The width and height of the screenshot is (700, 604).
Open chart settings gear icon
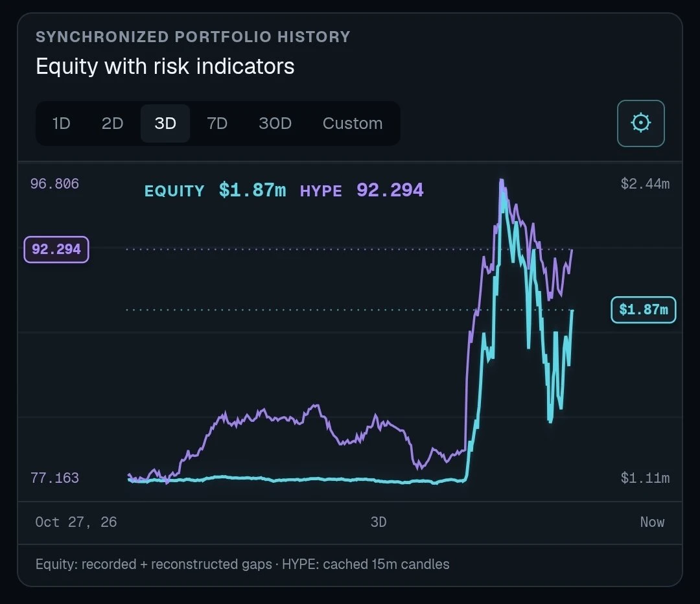click(640, 123)
